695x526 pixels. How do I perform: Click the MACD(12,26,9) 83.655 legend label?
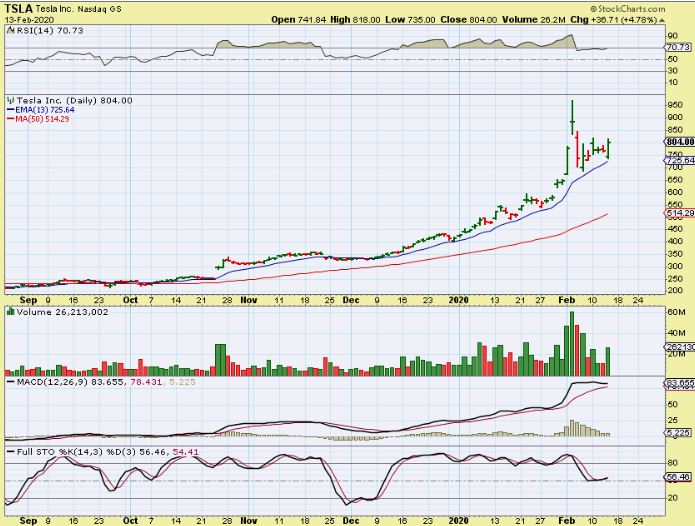tap(70, 382)
